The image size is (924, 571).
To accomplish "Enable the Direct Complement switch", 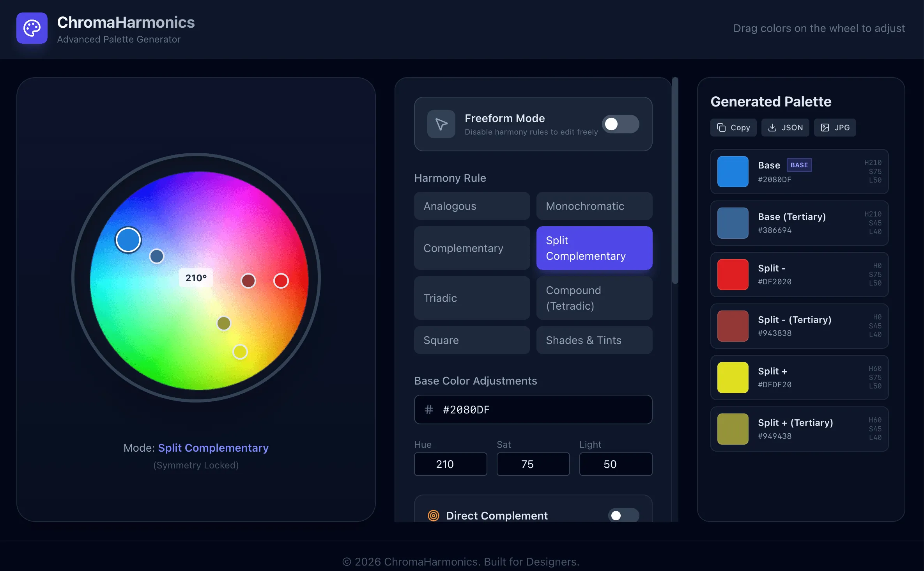I will pyautogui.click(x=624, y=516).
